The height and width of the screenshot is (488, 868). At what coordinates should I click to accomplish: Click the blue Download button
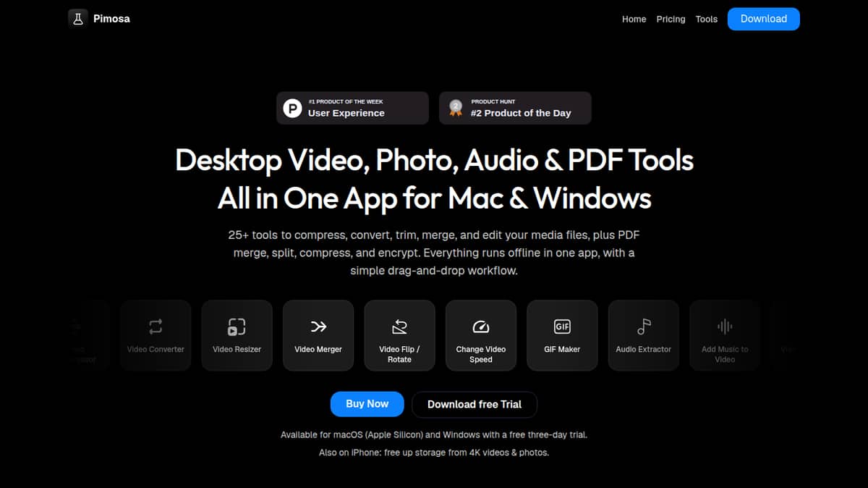pyautogui.click(x=764, y=19)
